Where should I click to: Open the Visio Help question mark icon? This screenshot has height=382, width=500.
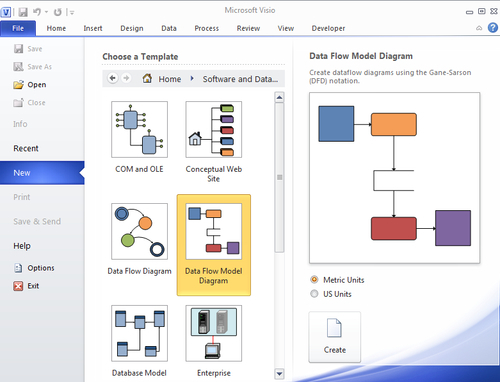pos(493,28)
